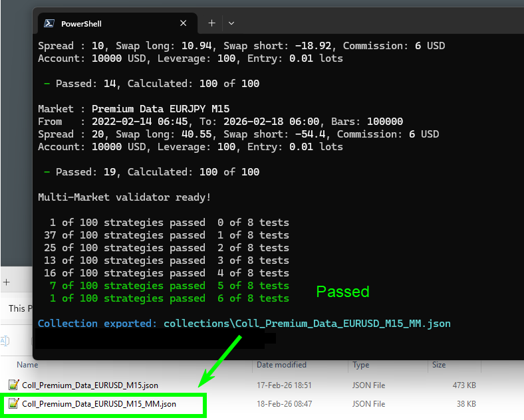Select the This PC breadcrumb

pyautogui.click(x=17, y=308)
